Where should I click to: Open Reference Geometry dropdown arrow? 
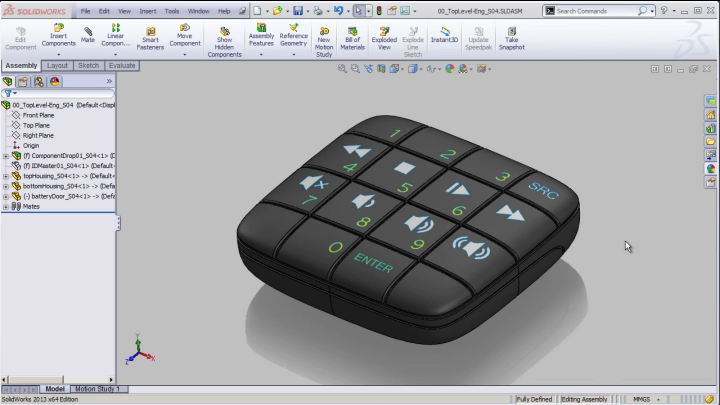[x=293, y=54]
